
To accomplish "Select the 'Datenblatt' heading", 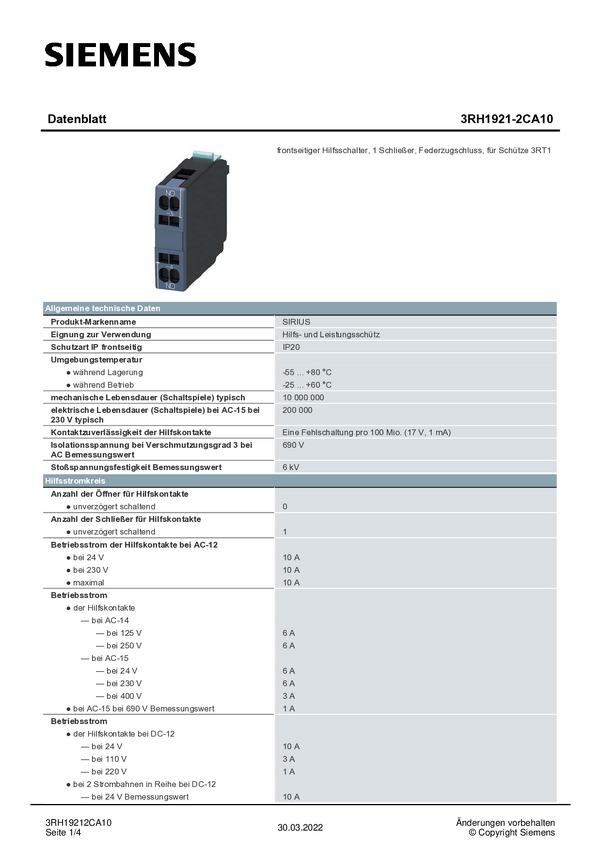I will (x=77, y=119).
